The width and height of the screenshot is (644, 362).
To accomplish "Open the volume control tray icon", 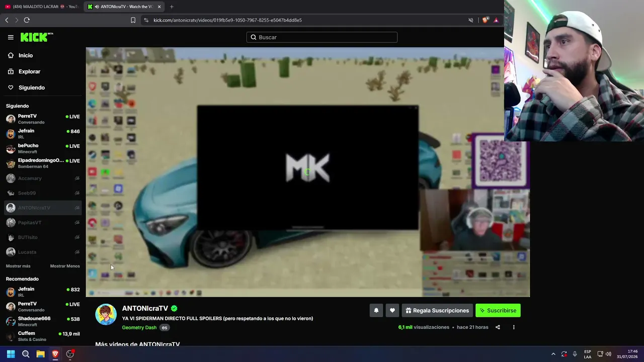I will (x=609, y=354).
